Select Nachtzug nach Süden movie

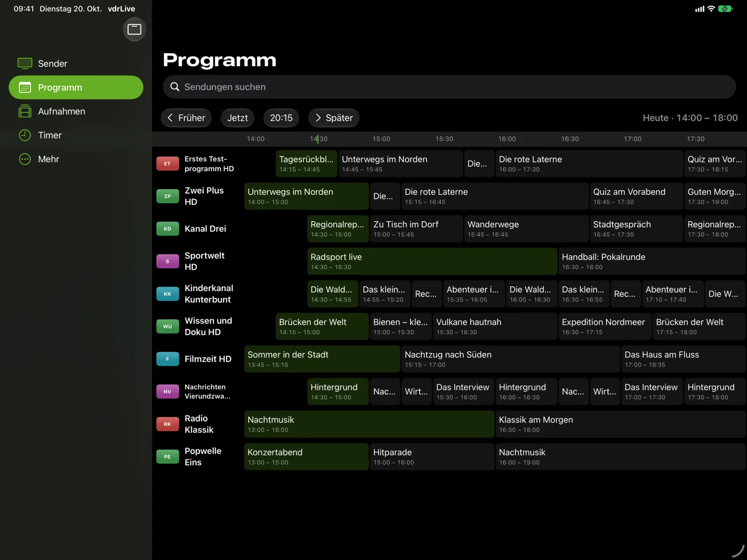[x=510, y=359]
